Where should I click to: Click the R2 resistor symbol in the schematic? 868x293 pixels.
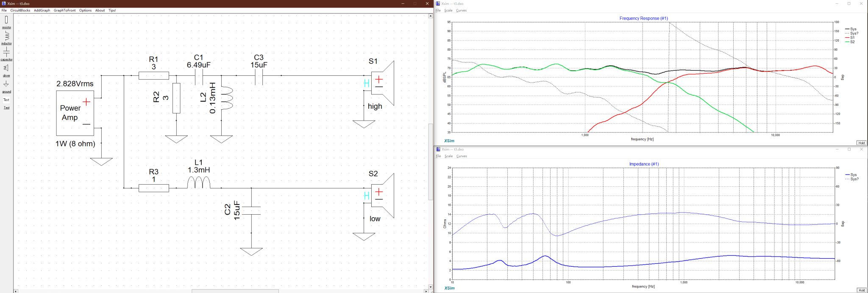[176, 98]
